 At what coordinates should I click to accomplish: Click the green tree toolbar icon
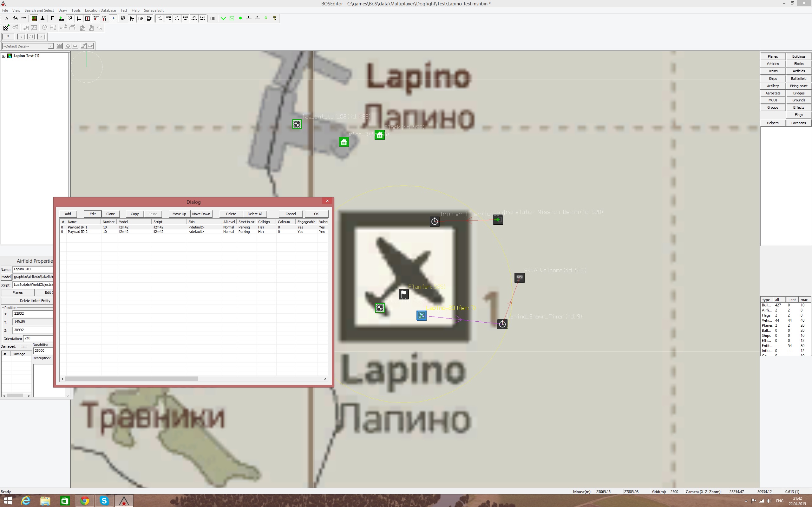click(x=266, y=18)
